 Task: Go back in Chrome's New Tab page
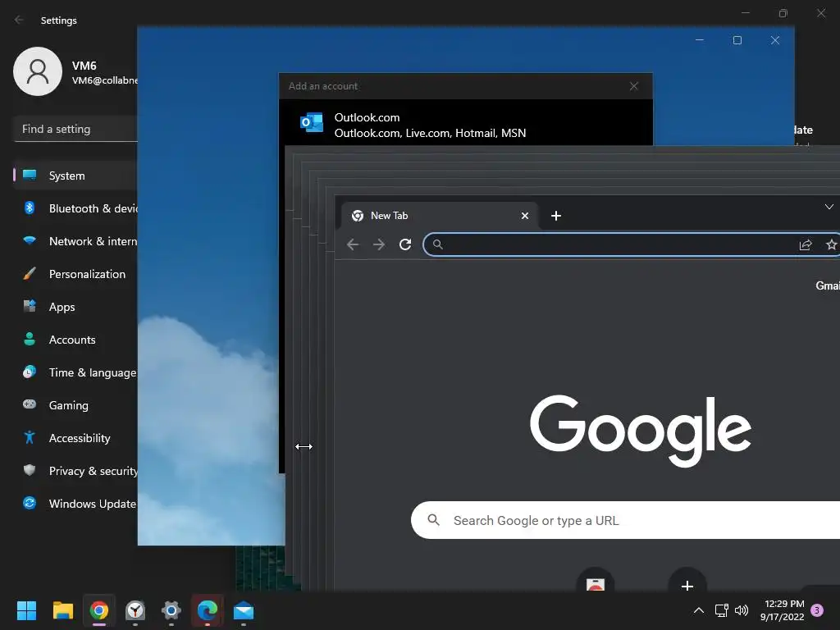click(353, 244)
